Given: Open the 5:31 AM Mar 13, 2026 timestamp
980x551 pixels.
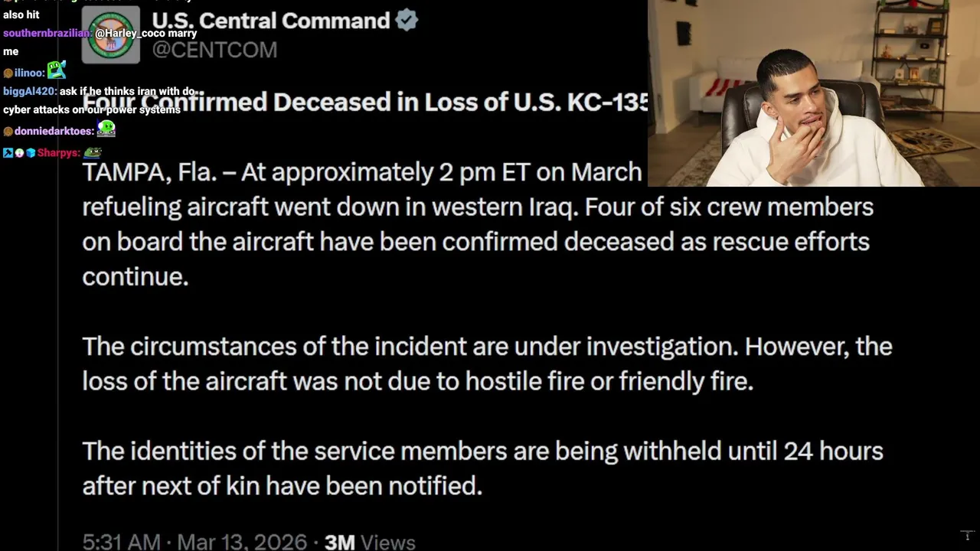Looking at the screenshot, I should (x=194, y=543).
